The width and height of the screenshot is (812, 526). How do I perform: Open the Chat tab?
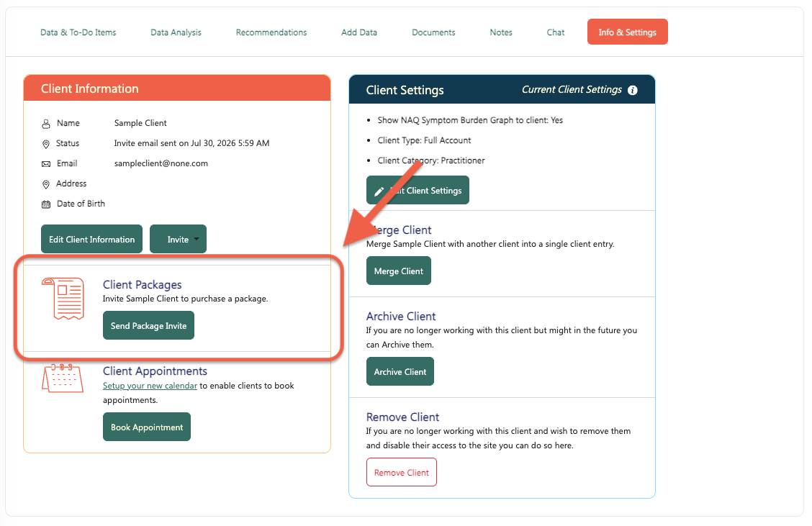click(x=556, y=32)
